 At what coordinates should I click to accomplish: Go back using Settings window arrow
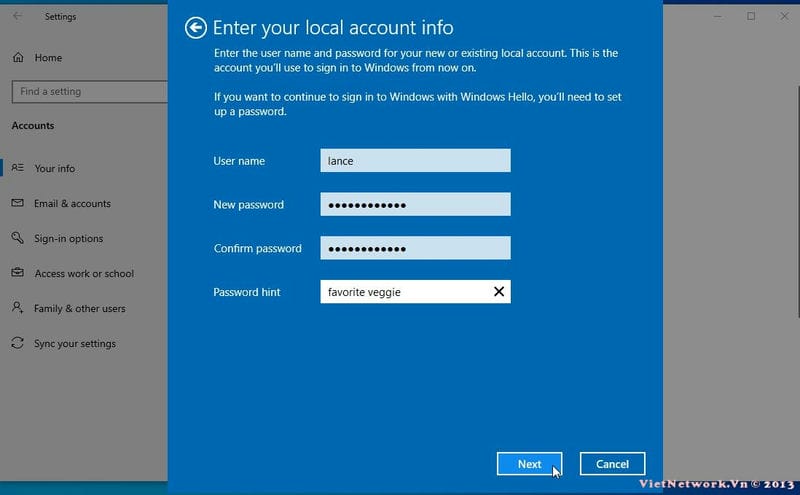pyautogui.click(x=18, y=17)
